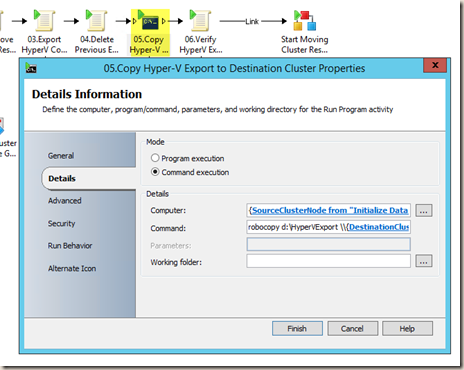The height and width of the screenshot is (370, 464).
Task: Click the Cancel button
Action: [x=352, y=329]
